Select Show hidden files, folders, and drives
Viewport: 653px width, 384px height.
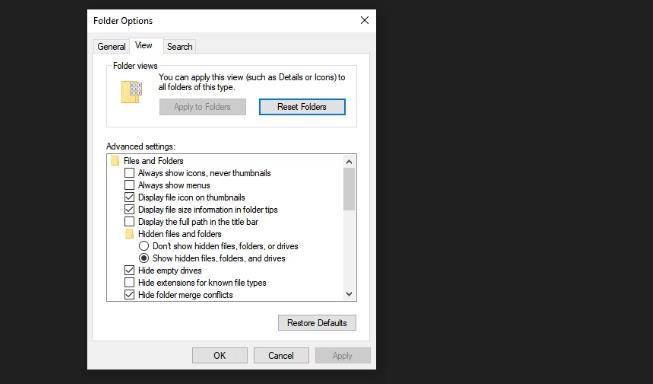point(144,258)
